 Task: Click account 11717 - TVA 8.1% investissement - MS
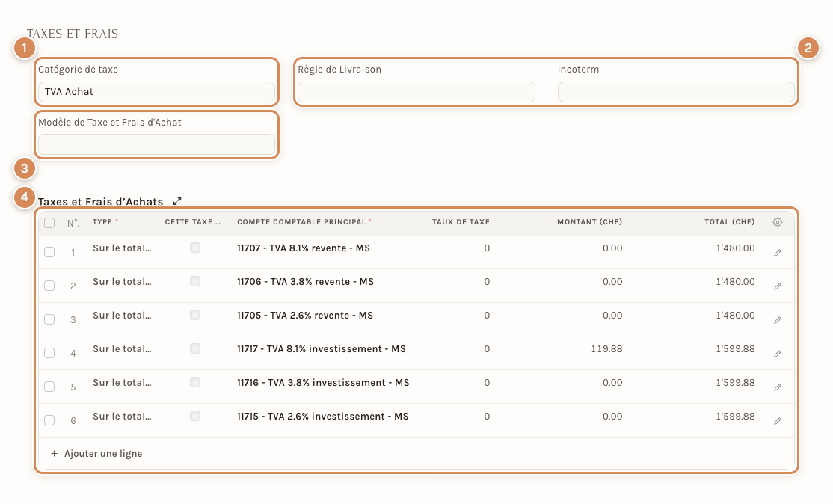coord(322,349)
